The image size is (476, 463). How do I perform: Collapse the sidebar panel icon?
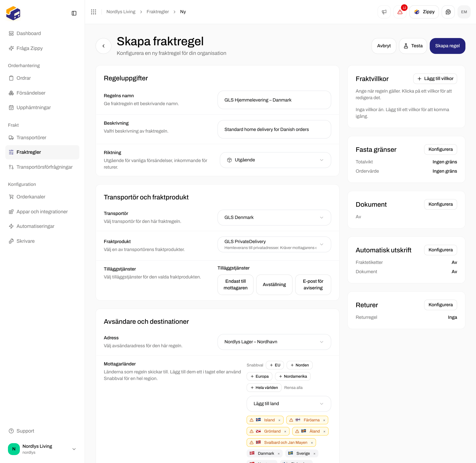[x=74, y=13]
